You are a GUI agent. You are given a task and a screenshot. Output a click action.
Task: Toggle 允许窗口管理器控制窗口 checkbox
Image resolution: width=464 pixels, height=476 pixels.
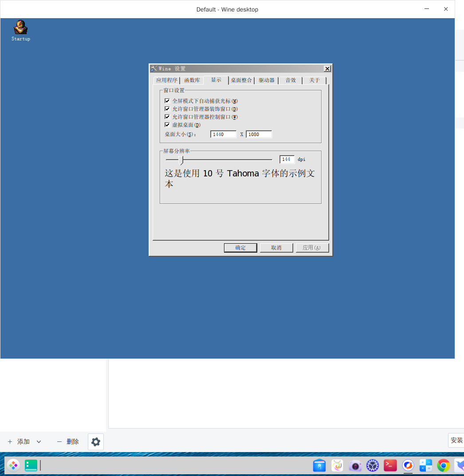tap(167, 117)
